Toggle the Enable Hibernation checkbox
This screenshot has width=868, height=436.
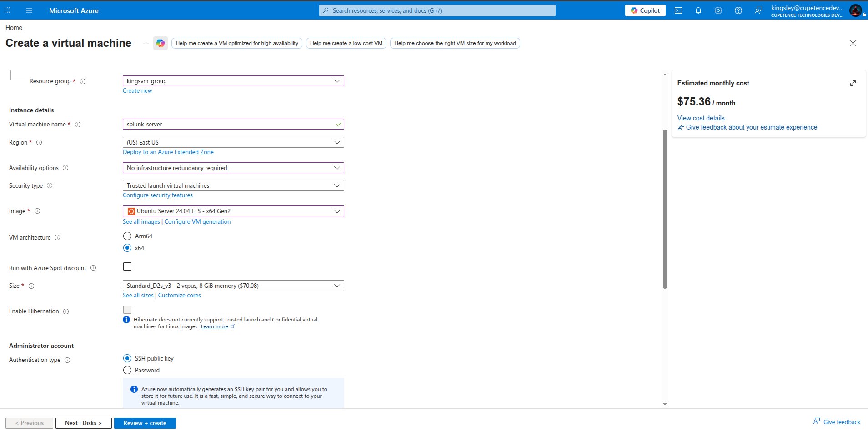127,310
